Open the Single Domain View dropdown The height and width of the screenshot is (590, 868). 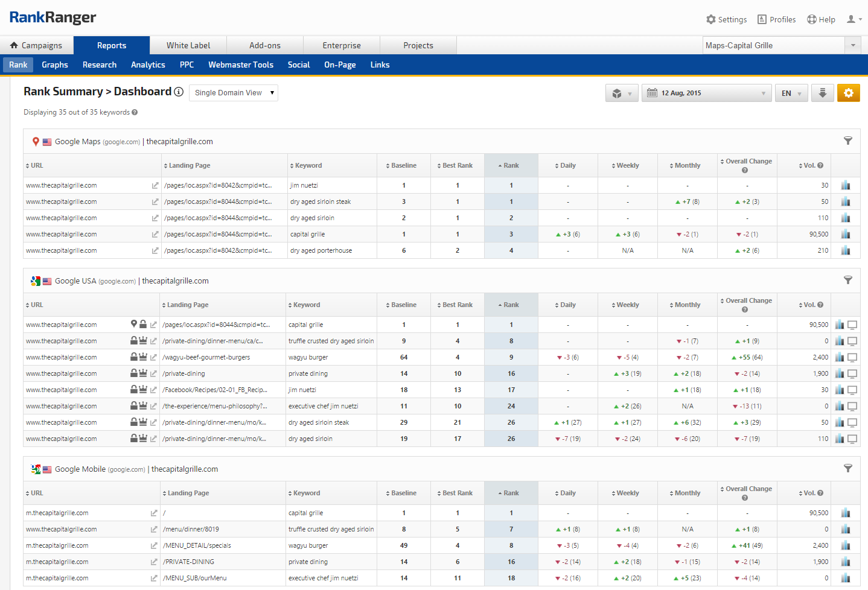[234, 93]
